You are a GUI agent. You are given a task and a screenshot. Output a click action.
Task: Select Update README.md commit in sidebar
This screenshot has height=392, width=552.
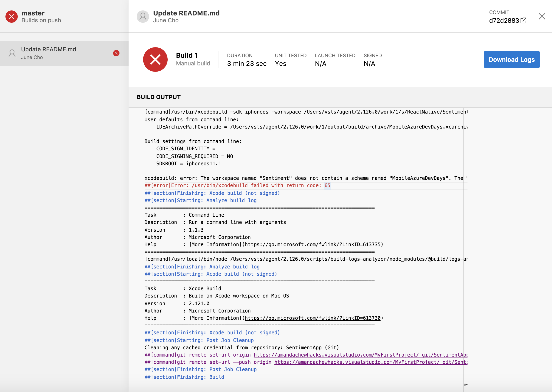coord(49,50)
